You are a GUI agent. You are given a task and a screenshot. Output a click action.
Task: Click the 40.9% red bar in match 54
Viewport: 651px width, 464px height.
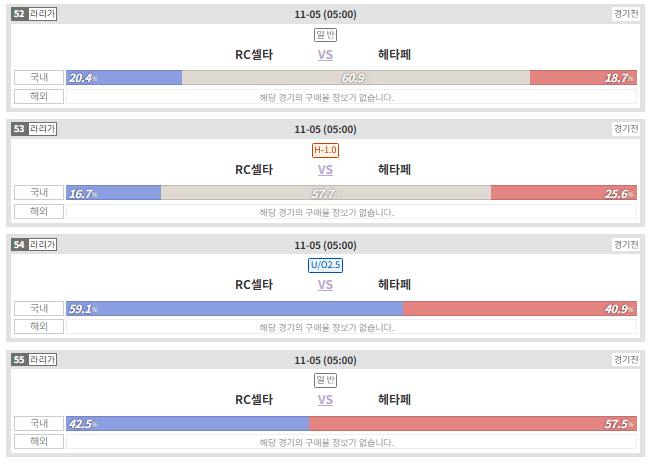pyautogui.click(x=520, y=308)
